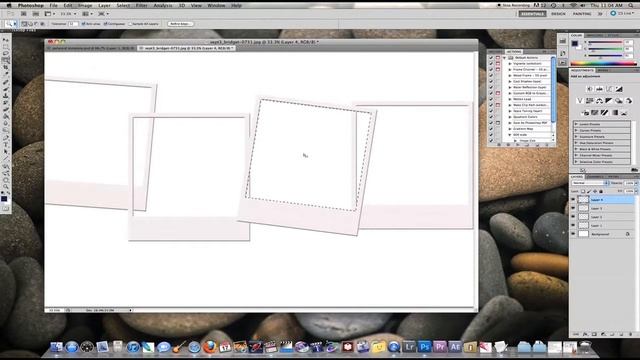
Task: Open the Layer menu
Action: [104, 6]
